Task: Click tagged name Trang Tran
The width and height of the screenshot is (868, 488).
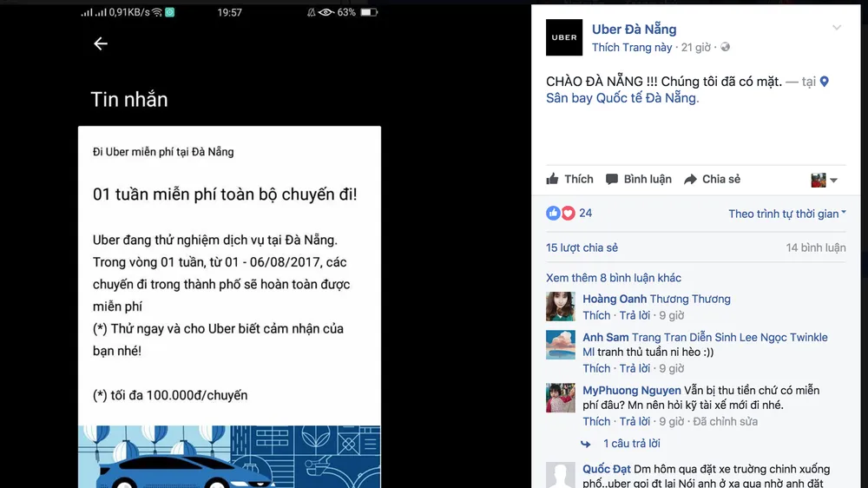Action: (x=659, y=337)
